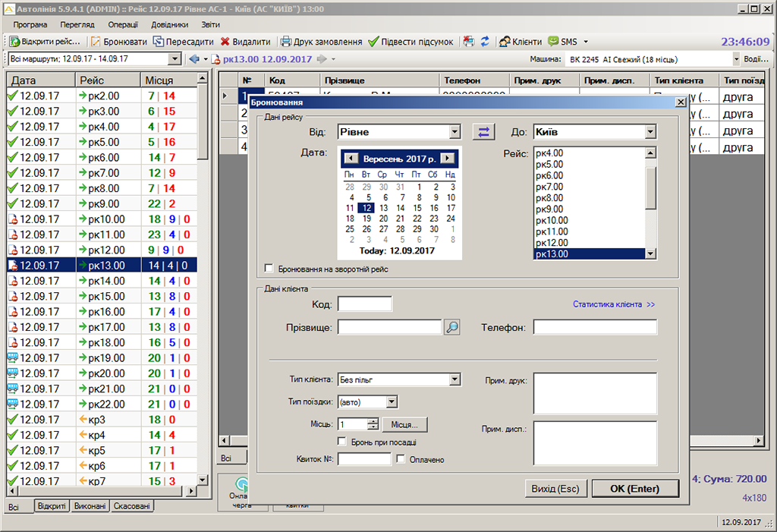
Task: Click the Рейс listbox scroll down arrow
Action: pyautogui.click(x=650, y=253)
